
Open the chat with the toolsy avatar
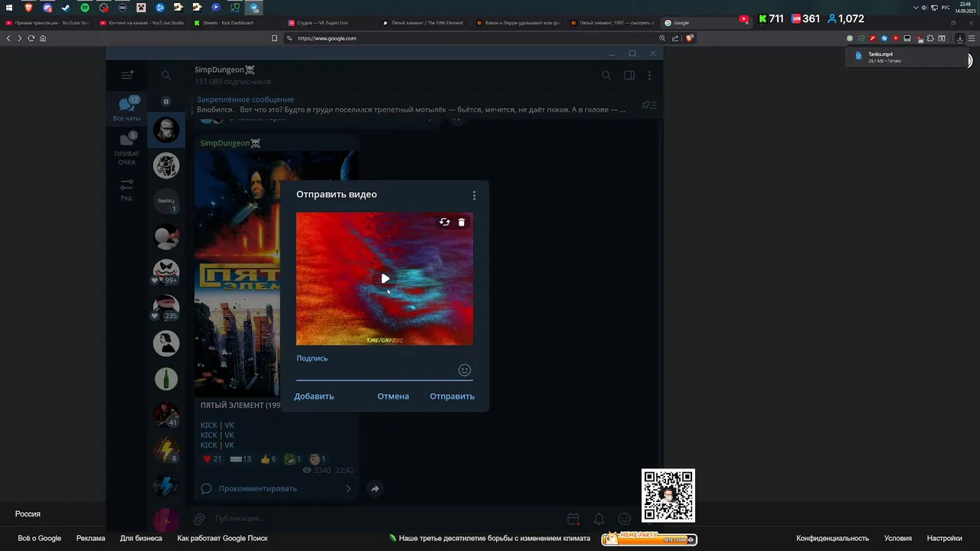pos(166,201)
